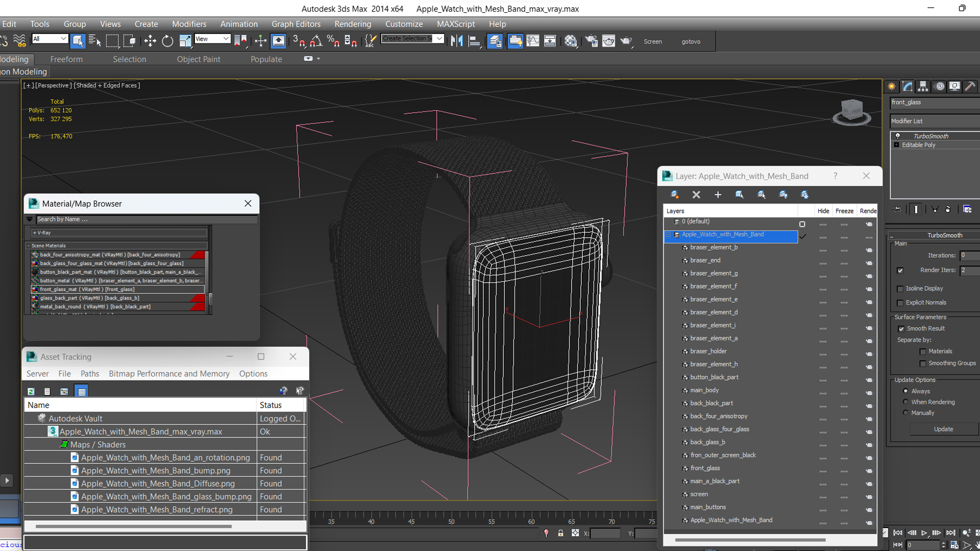980x551 pixels.
Task: Open the Utilities command panel tab
Action: [970, 86]
